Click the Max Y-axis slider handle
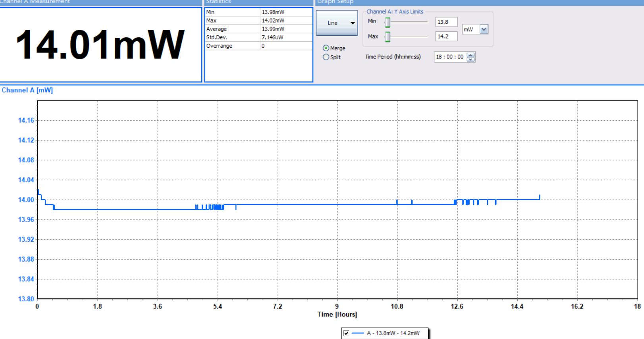This screenshot has width=644, height=339. point(388,37)
